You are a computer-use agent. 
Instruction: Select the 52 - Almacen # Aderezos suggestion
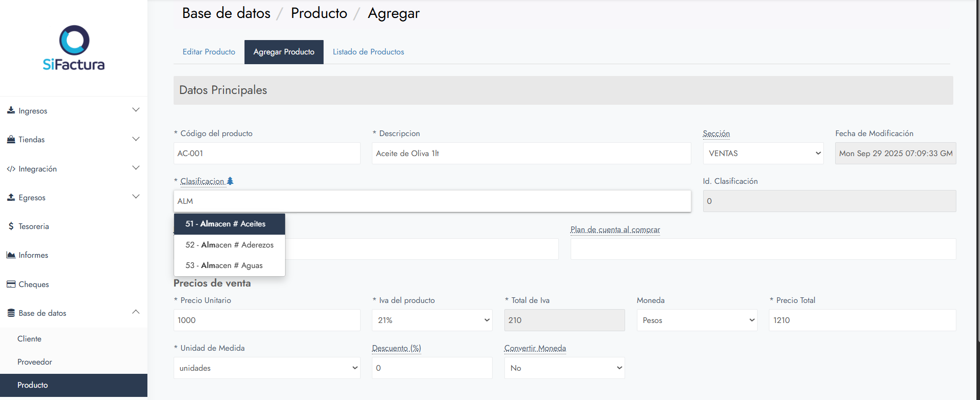[230, 245]
